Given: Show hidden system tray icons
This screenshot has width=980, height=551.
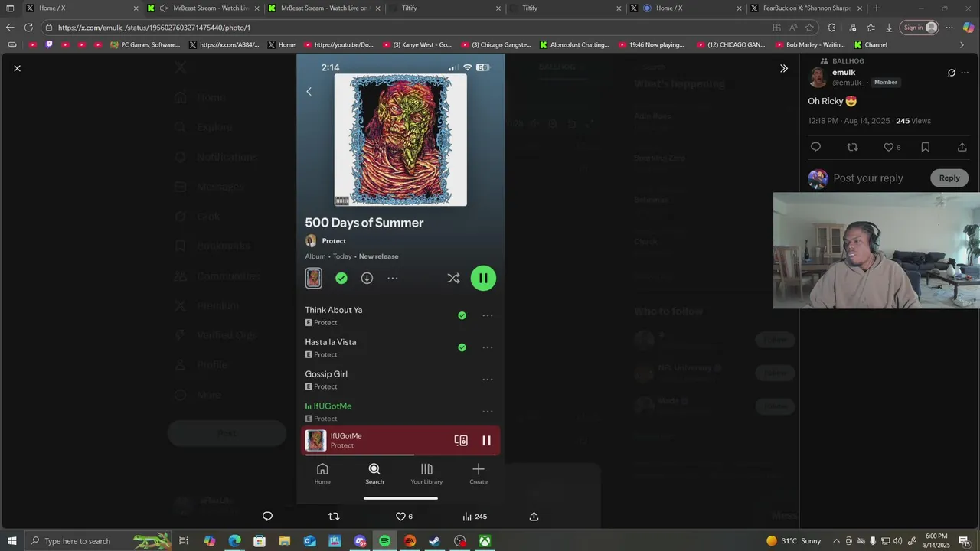Looking at the screenshot, I should tap(836, 541).
